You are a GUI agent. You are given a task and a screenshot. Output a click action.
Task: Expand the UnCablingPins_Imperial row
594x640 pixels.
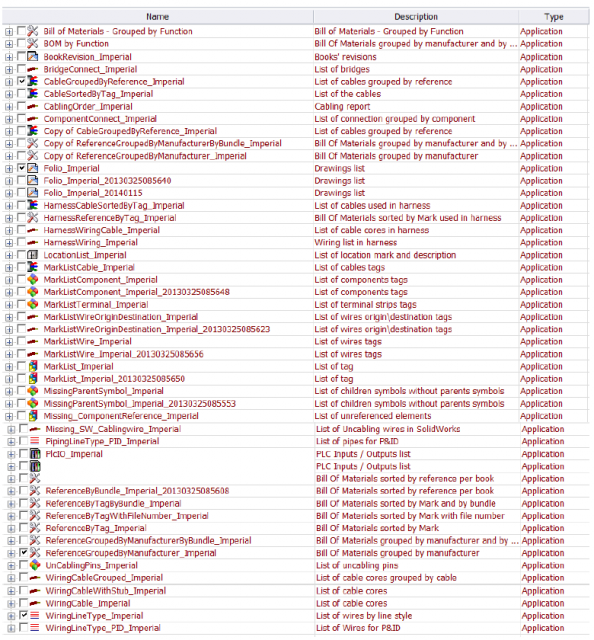point(11,566)
